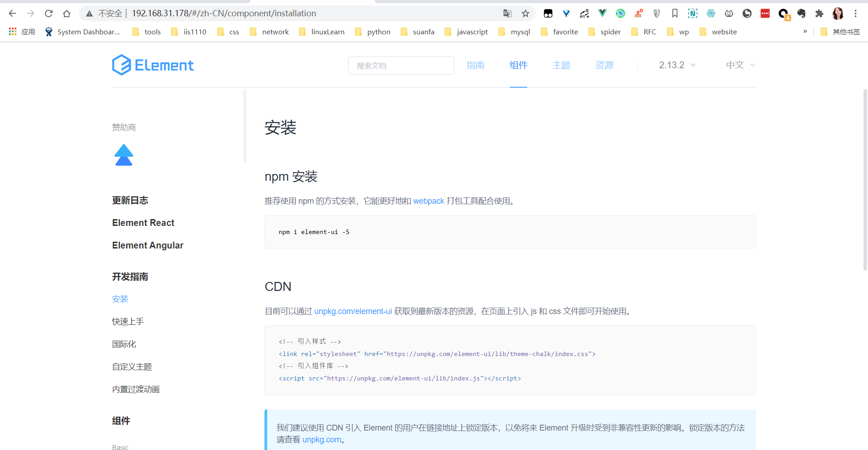Open the red org-chart extension icon
868x450 pixels.
tap(638, 14)
